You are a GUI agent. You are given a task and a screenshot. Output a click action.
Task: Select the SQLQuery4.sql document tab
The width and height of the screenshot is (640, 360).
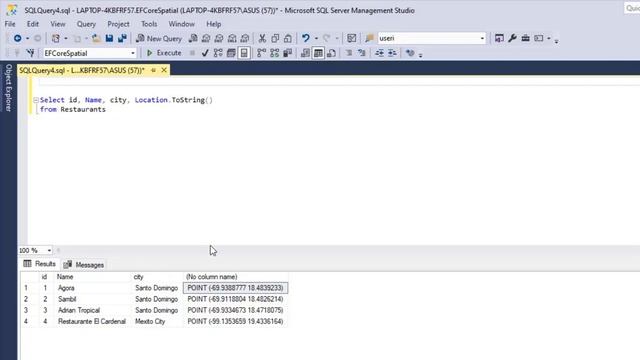click(82, 70)
